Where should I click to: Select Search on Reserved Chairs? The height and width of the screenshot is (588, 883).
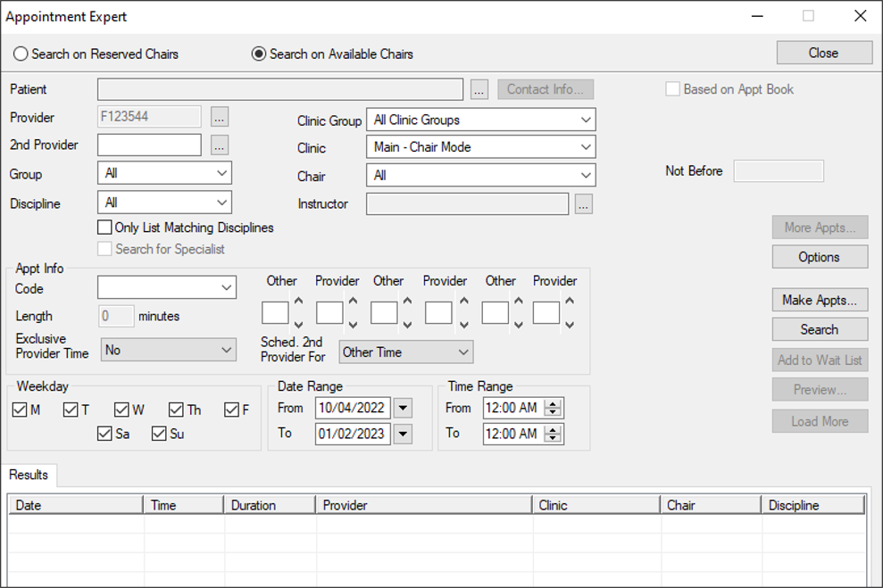(96, 54)
